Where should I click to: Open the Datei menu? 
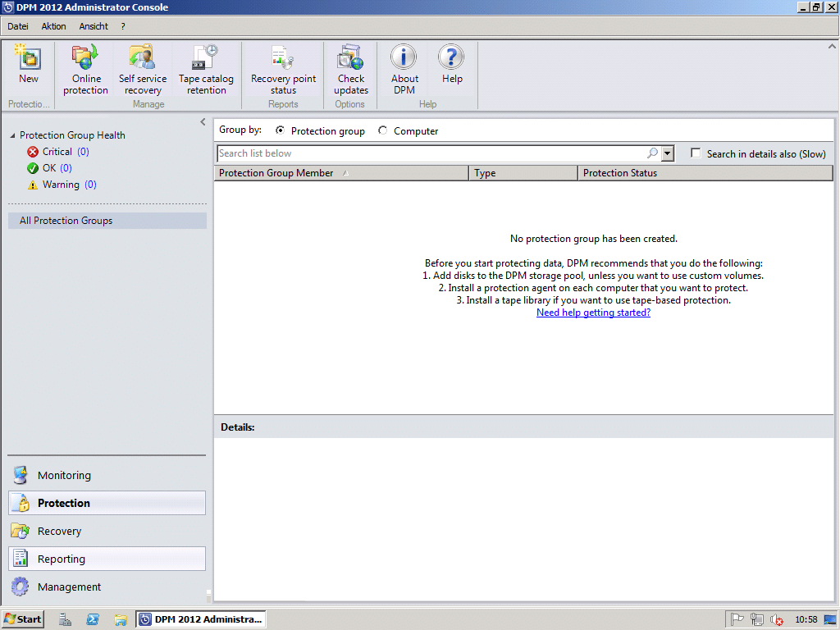point(18,26)
